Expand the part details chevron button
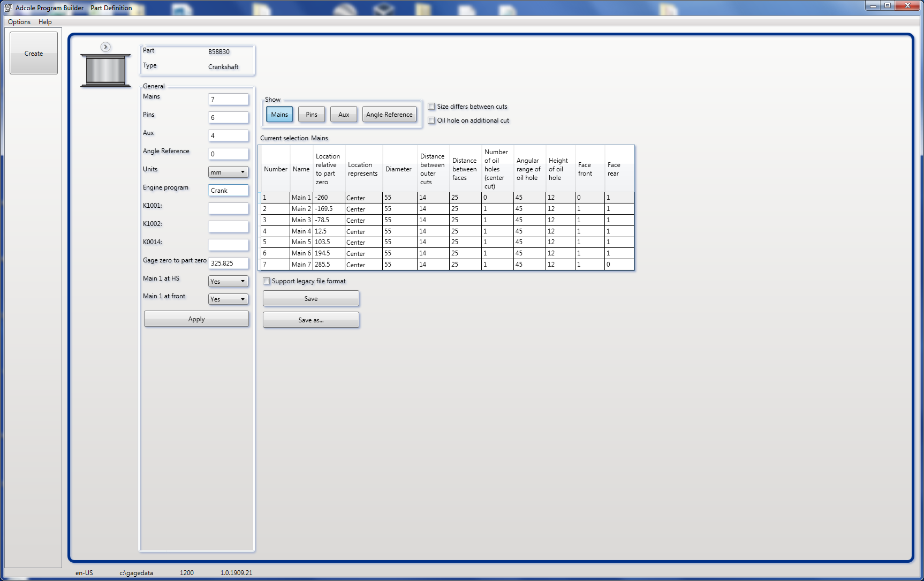Viewport: 924px width, 581px height. point(105,47)
